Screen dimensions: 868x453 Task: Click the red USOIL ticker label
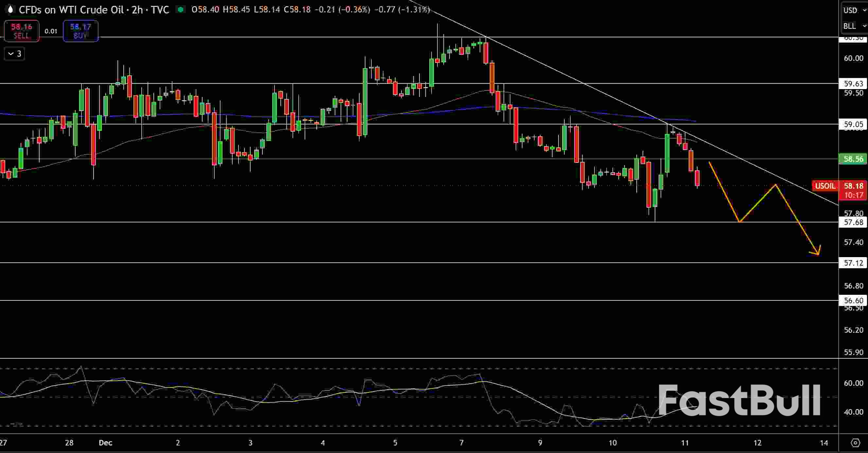(x=825, y=186)
